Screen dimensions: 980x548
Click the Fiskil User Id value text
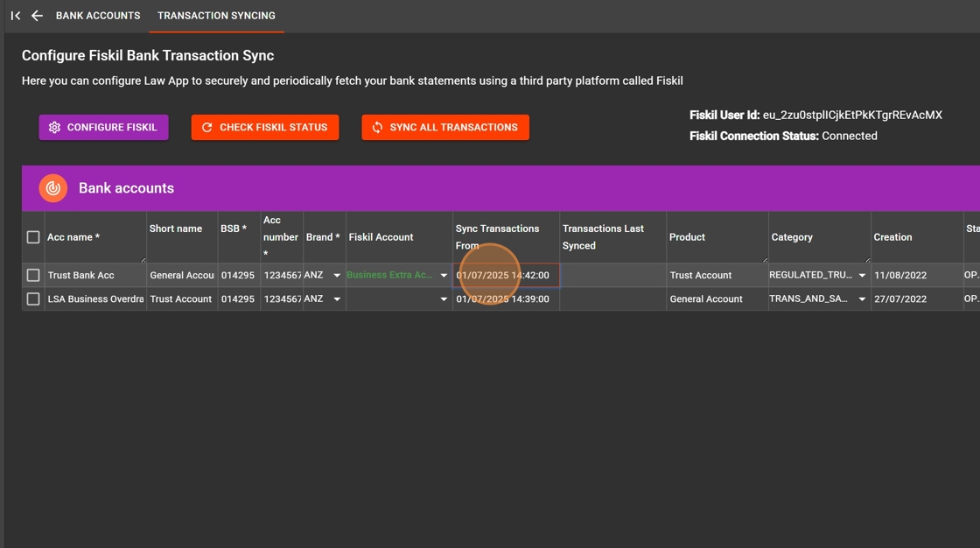coord(852,115)
